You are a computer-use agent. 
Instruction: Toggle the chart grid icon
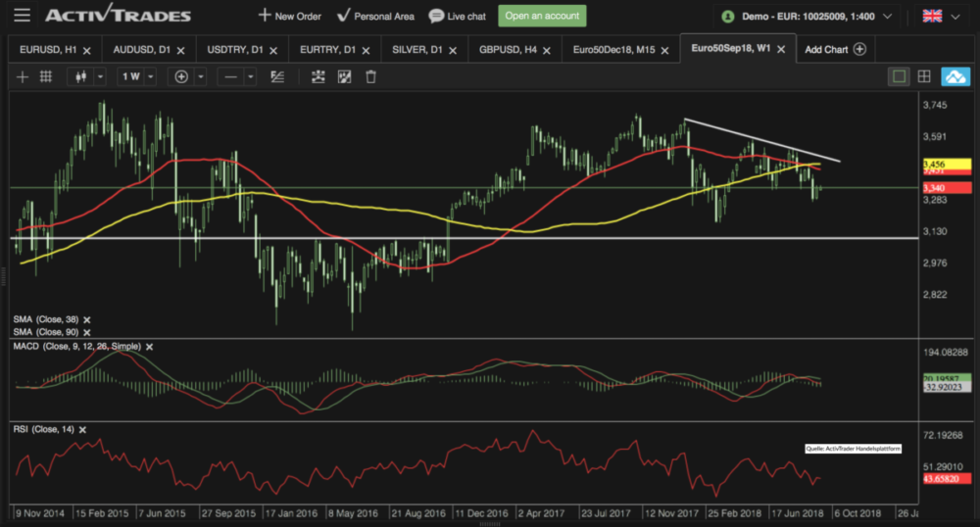point(46,76)
